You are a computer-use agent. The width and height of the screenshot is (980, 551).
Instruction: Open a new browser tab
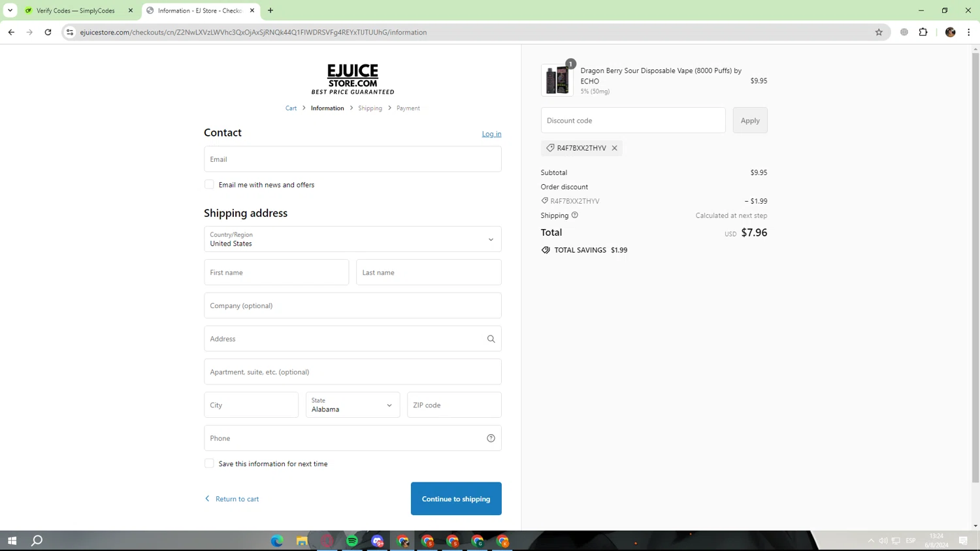pyautogui.click(x=270, y=10)
